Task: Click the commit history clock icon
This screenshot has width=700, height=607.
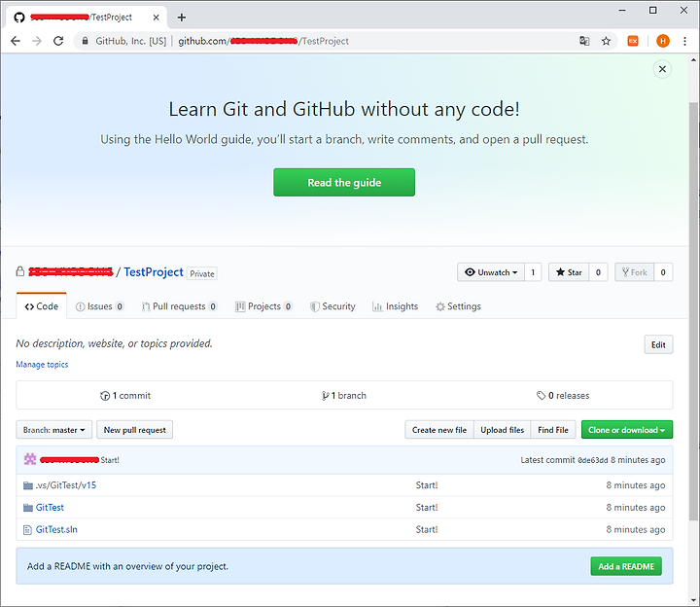Action: (105, 396)
